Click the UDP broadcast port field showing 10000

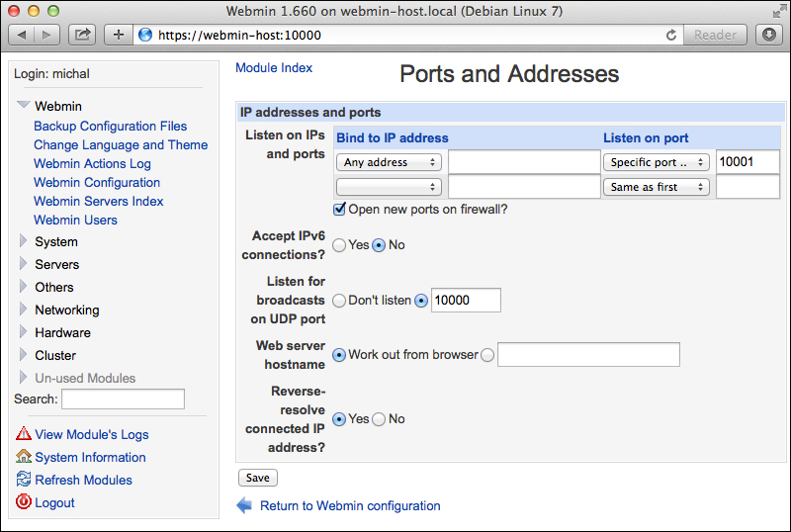(x=466, y=301)
